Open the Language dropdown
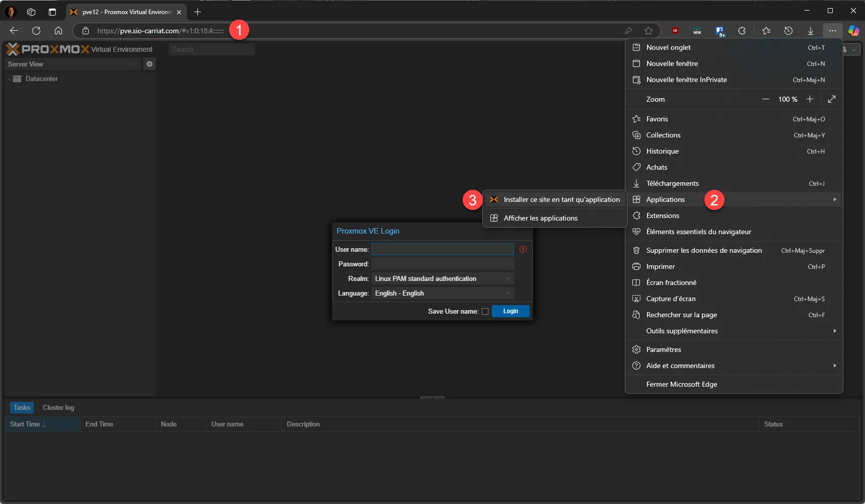This screenshot has height=504, width=865. click(442, 293)
